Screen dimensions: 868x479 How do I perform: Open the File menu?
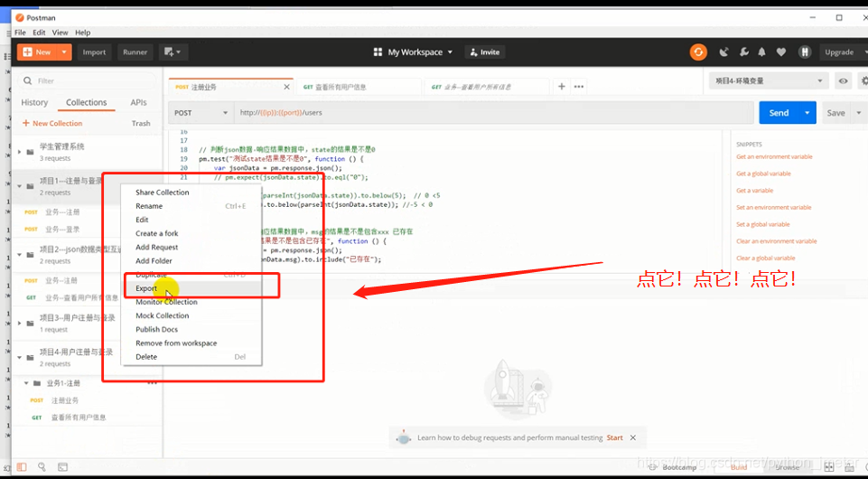[21, 33]
